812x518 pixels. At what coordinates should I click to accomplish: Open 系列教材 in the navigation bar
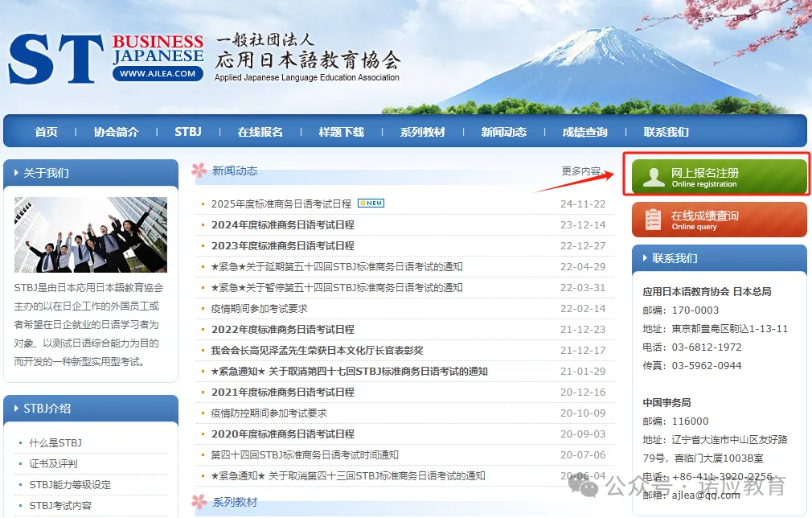(x=423, y=132)
